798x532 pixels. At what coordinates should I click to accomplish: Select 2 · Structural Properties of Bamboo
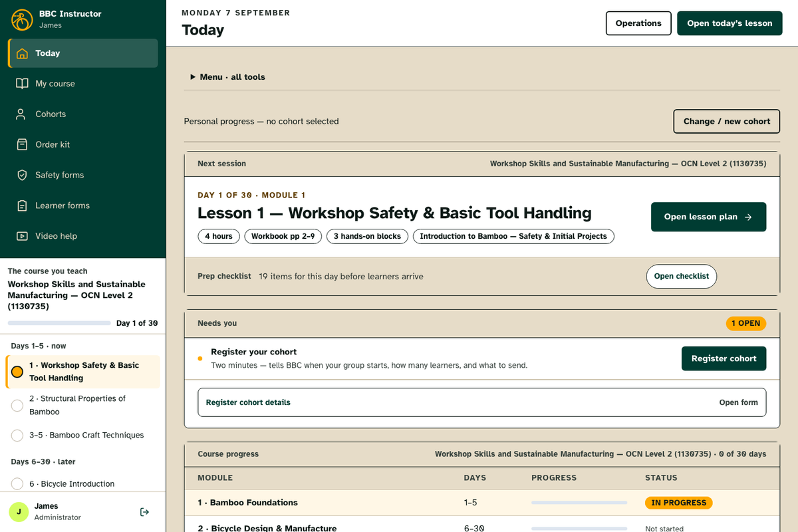(x=83, y=405)
